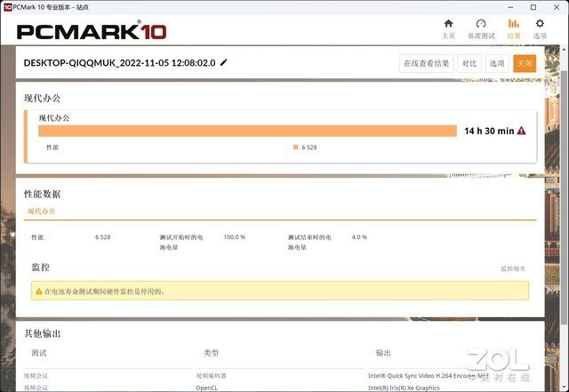Open the 选项 settings gear icon
569x392 pixels.
coord(540,29)
